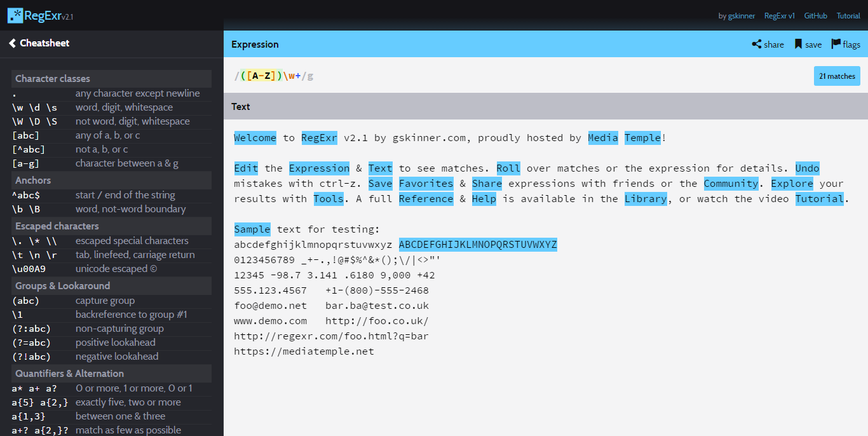Click the Expression section title
868x436 pixels.
255,44
